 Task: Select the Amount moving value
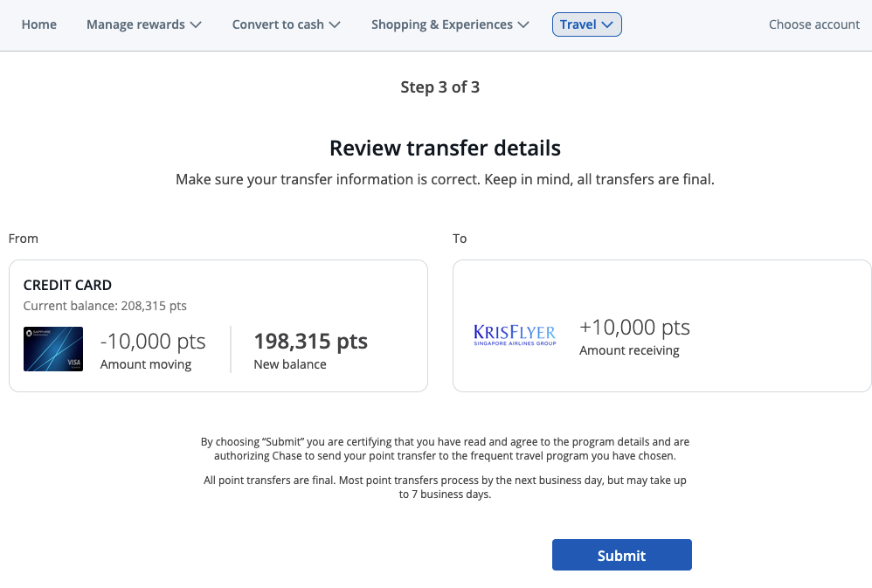152,341
